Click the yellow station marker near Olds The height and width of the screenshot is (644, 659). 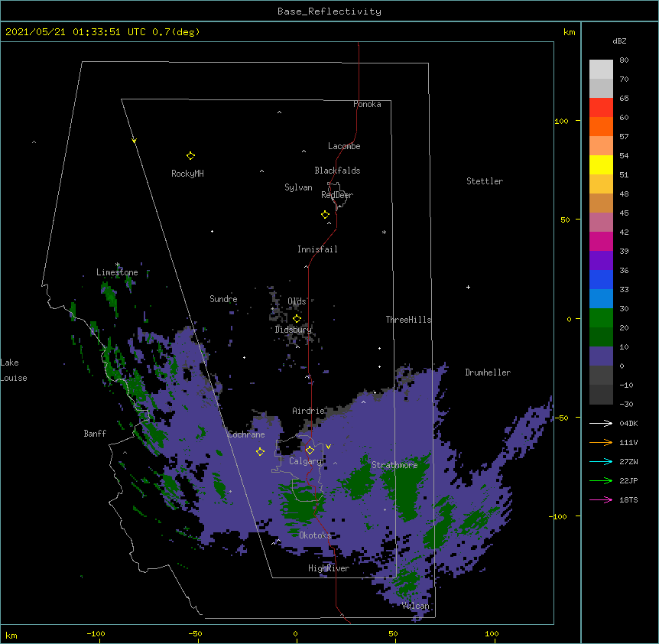297,318
